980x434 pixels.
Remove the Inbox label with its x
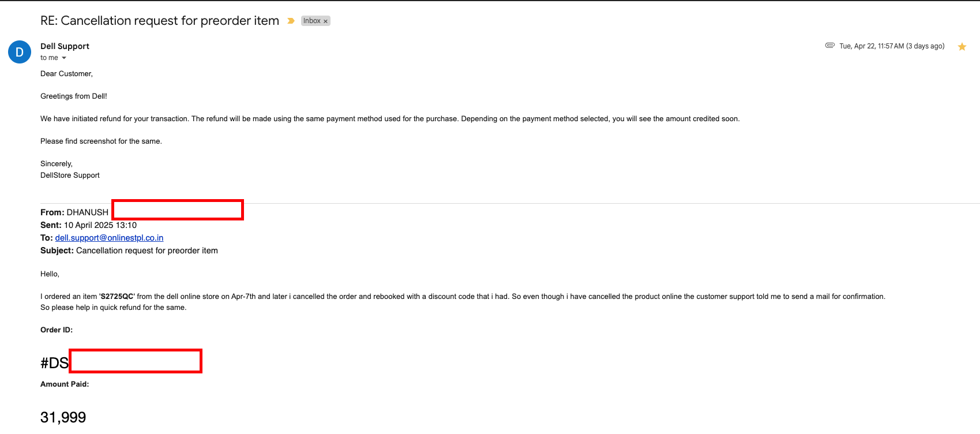[325, 21]
